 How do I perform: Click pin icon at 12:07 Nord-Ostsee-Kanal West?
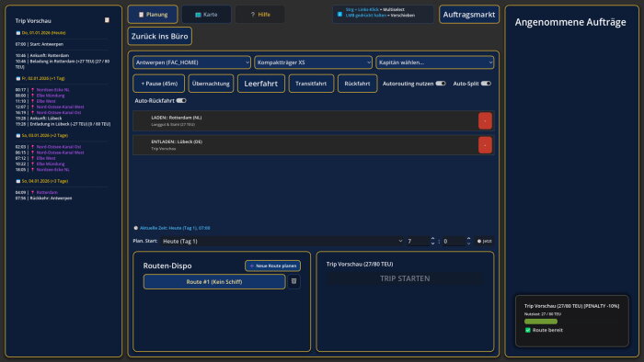(x=32, y=107)
